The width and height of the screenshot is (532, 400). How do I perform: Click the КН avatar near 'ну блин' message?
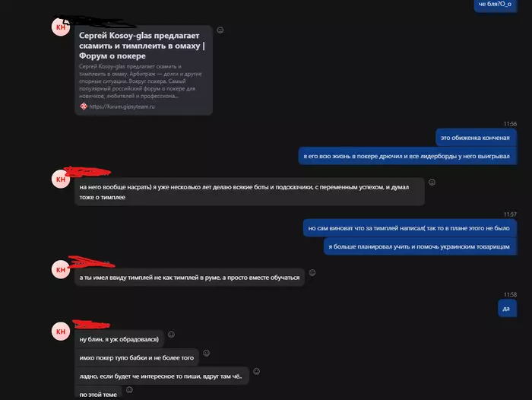(61, 332)
